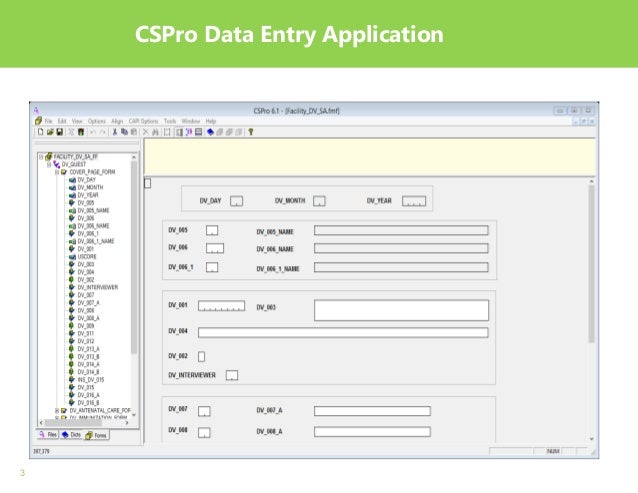Screen dimensions: 638x493
Task: Click the DV_006_1_NAME text field
Action: [x=401, y=267]
